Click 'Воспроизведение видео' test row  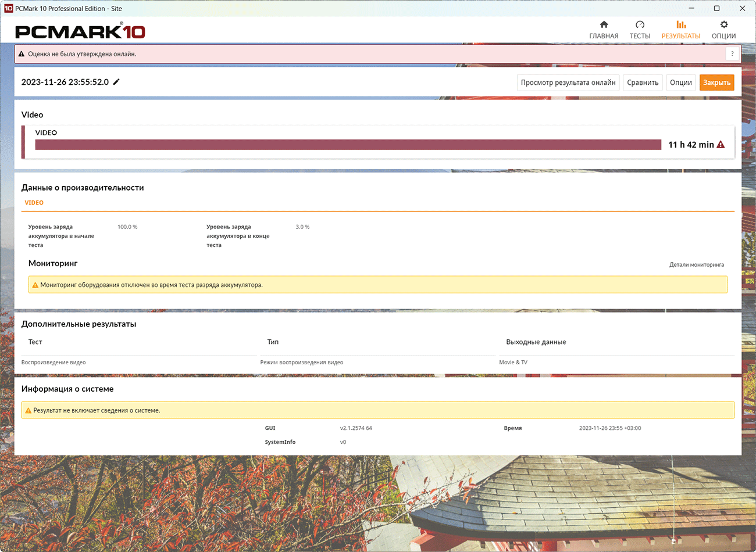click(54, 363)
